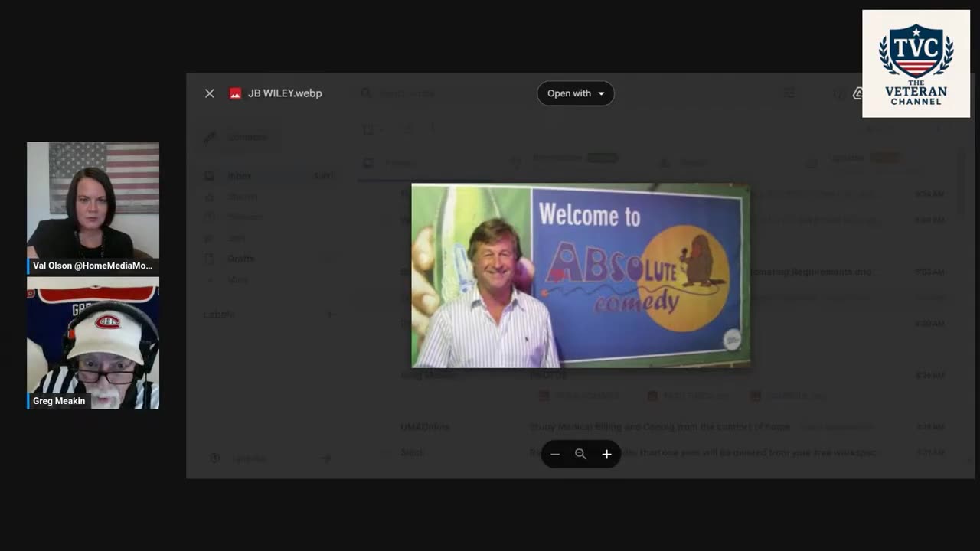Create a new label with the Labels plus icon
This screenshot has width=980, height=551.
tap(330, 315)
